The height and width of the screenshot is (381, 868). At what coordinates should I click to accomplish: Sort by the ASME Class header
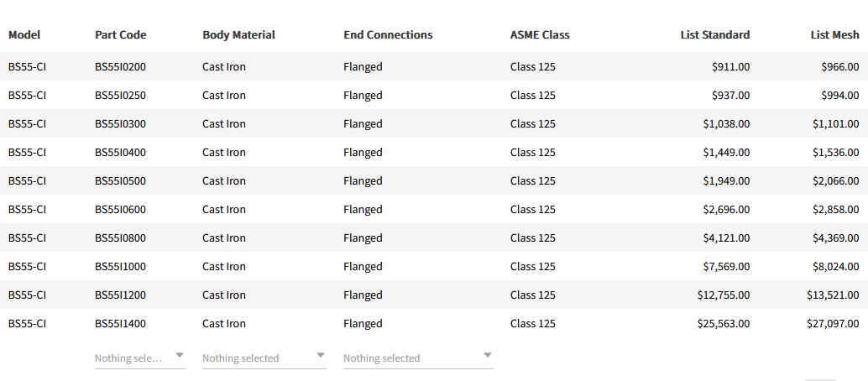[540, 34]
